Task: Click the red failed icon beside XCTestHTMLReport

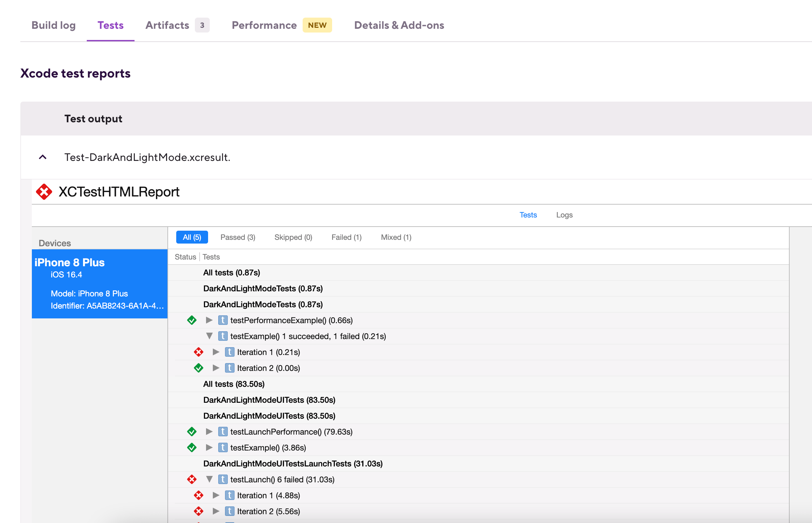Action: coord(44,192)
